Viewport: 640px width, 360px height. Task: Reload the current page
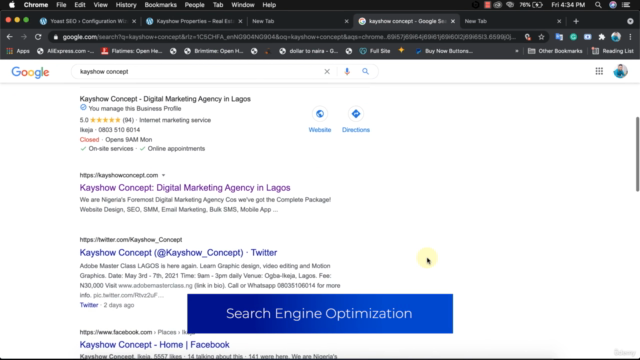[x=38, y=37]
